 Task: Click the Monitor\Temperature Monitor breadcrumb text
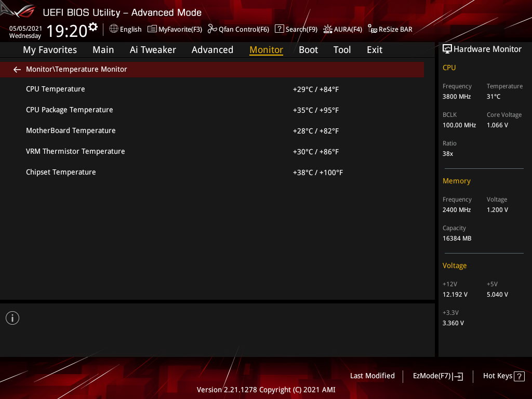pyautogui.click(x=76, y=69)
